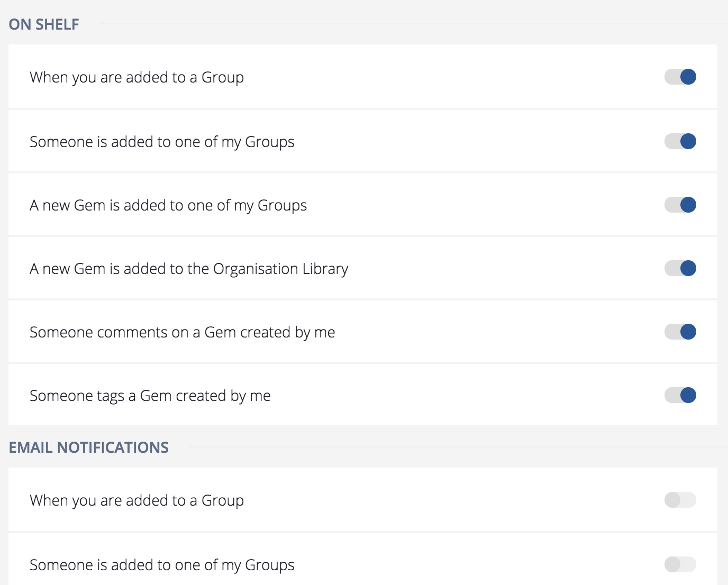Click the 'Someone comments on a Gem created by me' text
The image size is (728, 585).
click(x=183, y=332)
